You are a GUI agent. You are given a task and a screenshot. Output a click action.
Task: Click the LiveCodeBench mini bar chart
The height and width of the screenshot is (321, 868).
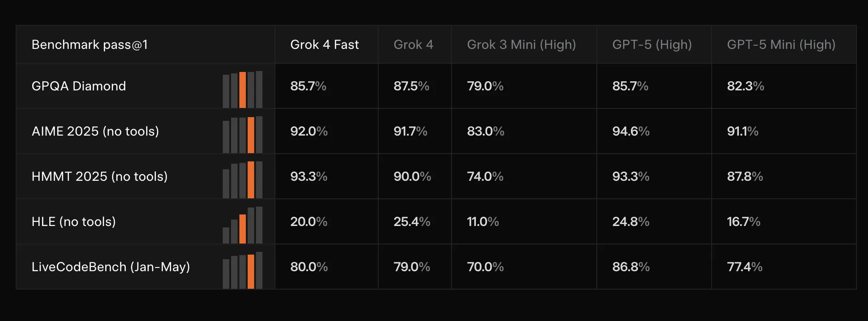(x=243, y=271)
